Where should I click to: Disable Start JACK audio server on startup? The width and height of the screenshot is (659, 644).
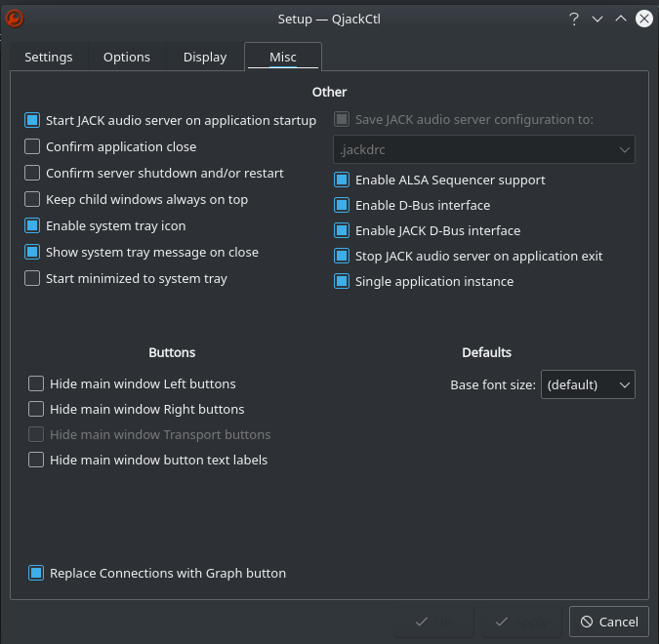tap(32, 121)
